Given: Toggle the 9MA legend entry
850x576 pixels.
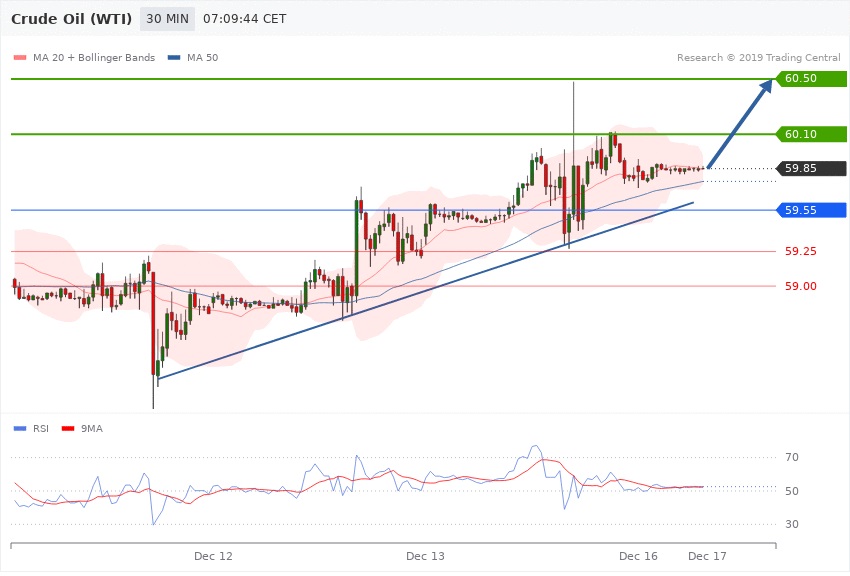Looking at the screenshot, I should (83, 428).
